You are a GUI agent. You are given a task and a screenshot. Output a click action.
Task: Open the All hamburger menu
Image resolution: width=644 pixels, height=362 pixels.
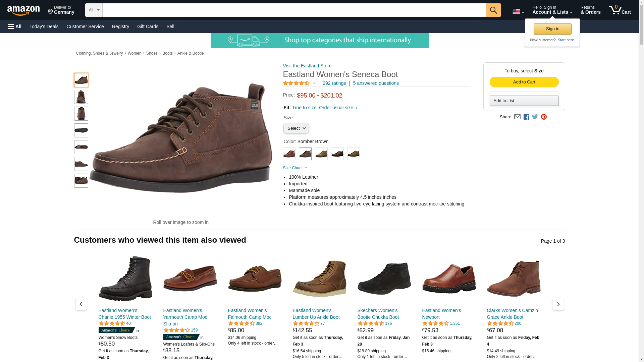[15, 26]
